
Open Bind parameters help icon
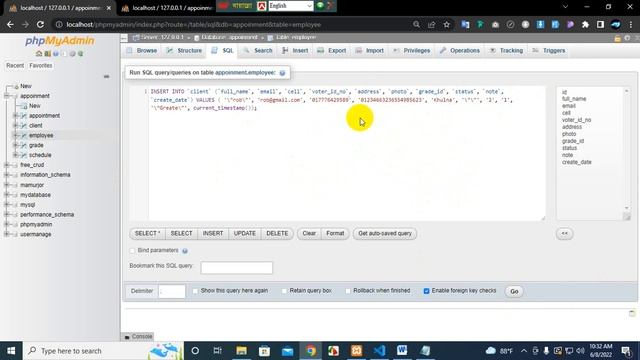(x=185, y=251)
